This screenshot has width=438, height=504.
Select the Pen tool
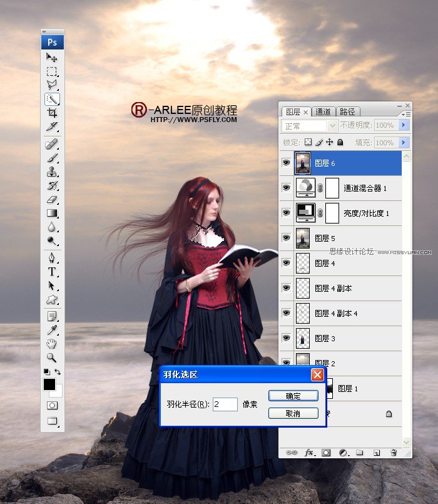tap(52, 258)
